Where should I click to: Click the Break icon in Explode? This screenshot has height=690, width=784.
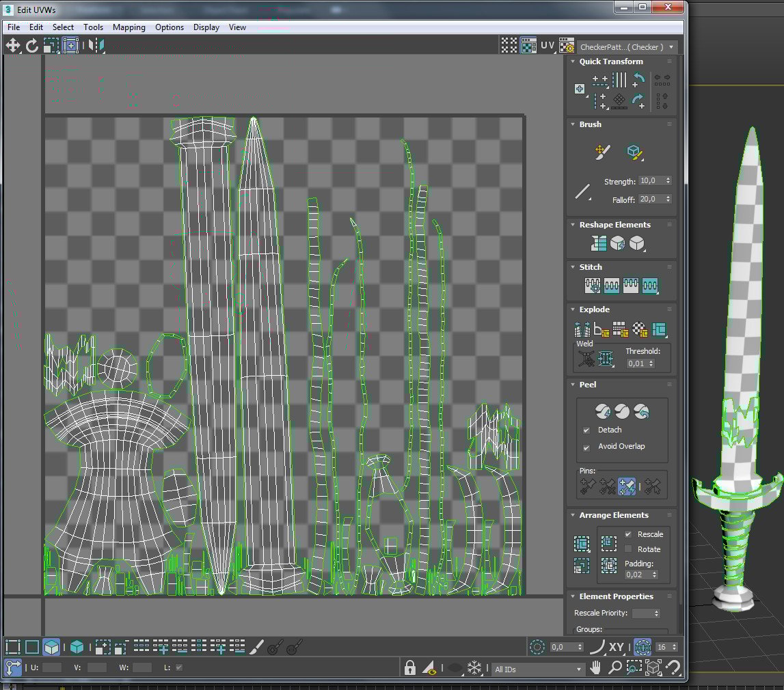582,329
